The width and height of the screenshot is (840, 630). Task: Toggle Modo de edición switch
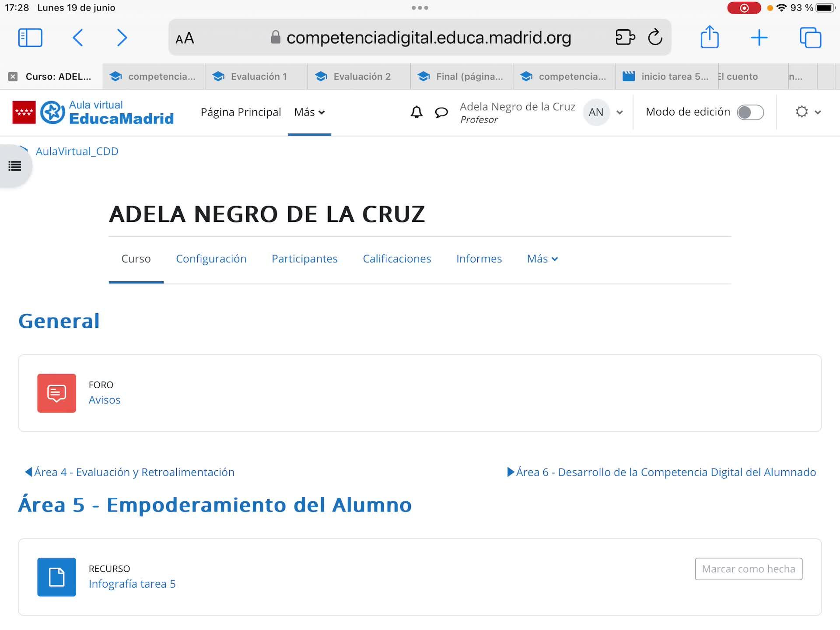click(x=750, y=112)
